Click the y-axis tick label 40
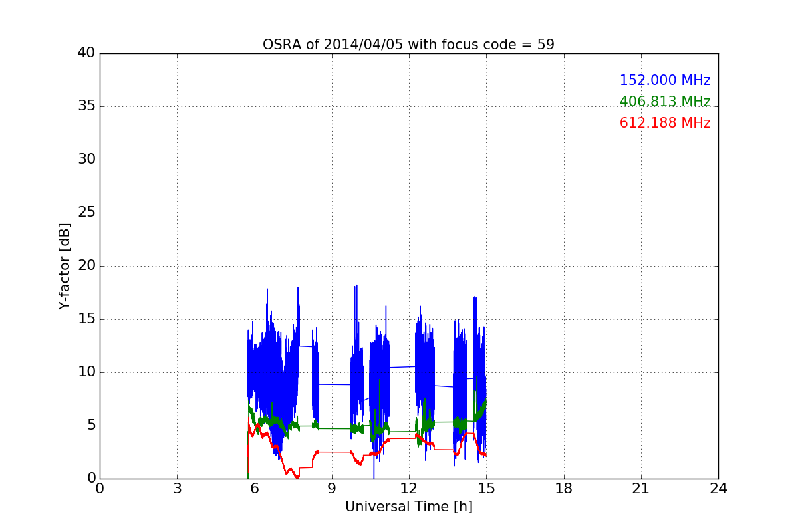This screenshot has width=798, height=532. point(86,53)
